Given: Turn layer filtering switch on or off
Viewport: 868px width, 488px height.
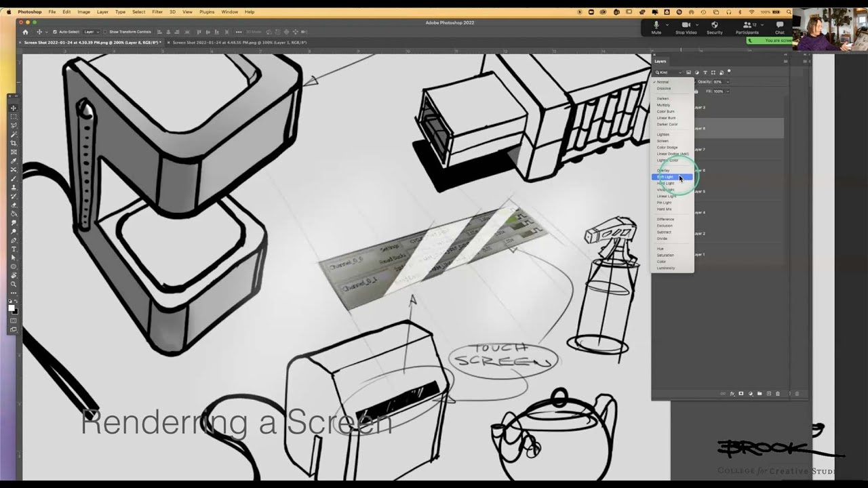Looking at the screenshot, I should click(729, 71).
